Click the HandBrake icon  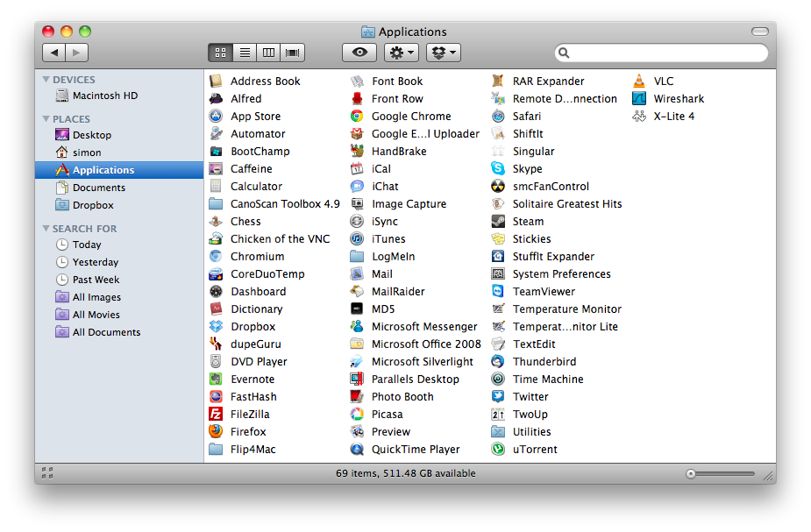coord(357,152)
